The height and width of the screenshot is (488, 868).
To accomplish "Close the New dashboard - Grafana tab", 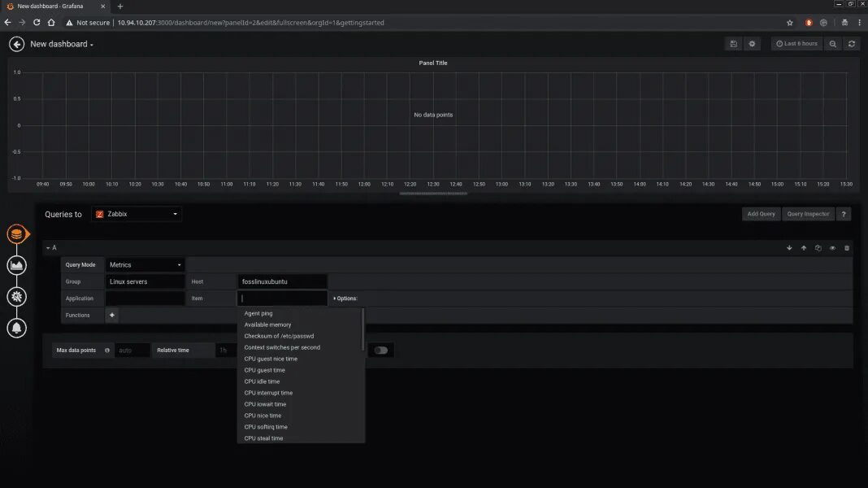I will pyautogui.click(x=102, y=6).
